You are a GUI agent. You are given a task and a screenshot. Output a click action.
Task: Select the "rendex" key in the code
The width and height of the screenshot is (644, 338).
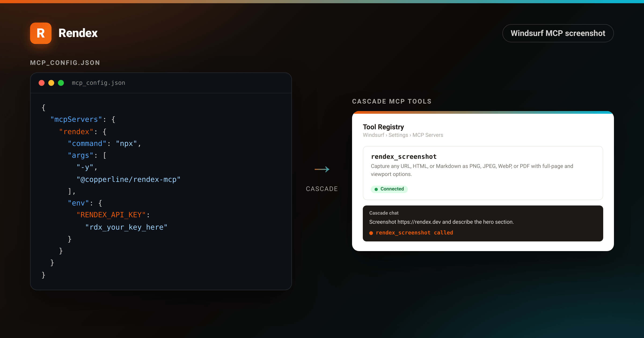[76, 131]
